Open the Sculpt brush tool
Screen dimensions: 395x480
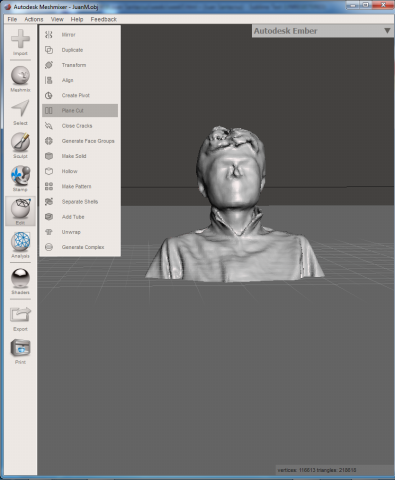click(20, 145)
